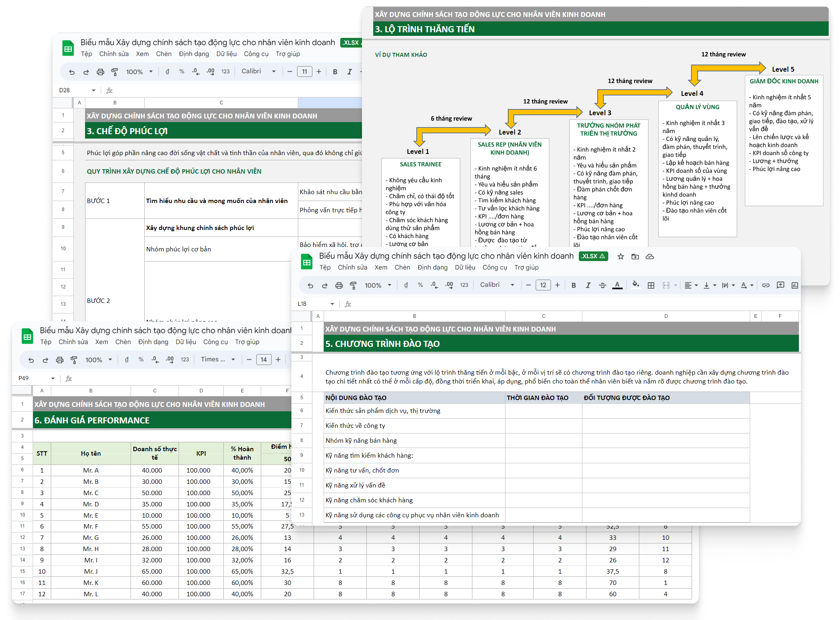This screenshot has width=840, height=620.
Task: Click the insert comment icon
Action: [x=780, y=285]
